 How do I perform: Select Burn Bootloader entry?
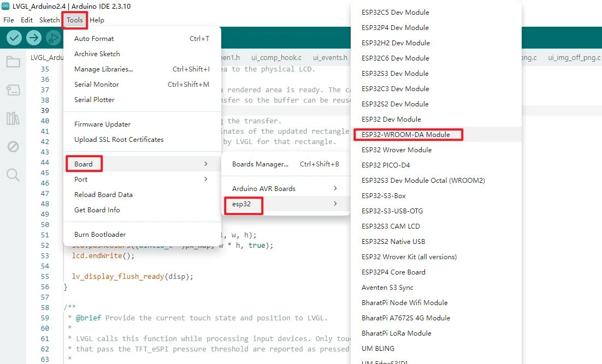click(x=142, y=234)
